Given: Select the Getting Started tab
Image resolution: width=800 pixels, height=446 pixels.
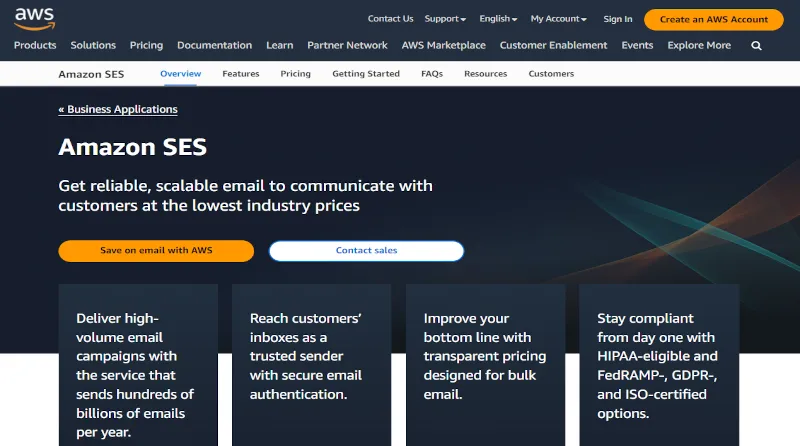Looking at the screenshot, I should point(366,74).
